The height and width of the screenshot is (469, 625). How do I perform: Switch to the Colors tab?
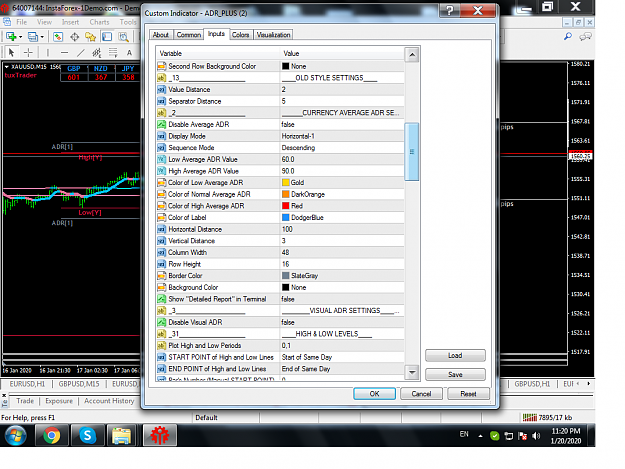(x=240, y=35)
